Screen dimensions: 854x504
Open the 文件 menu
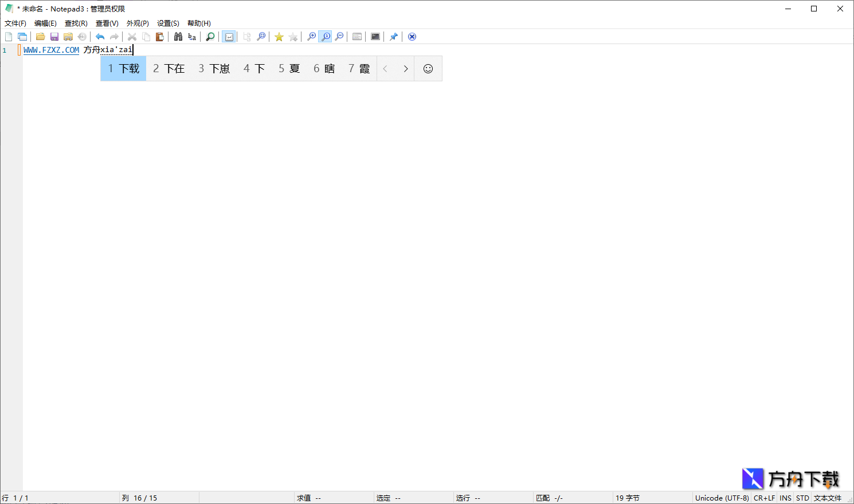(15, 23)
